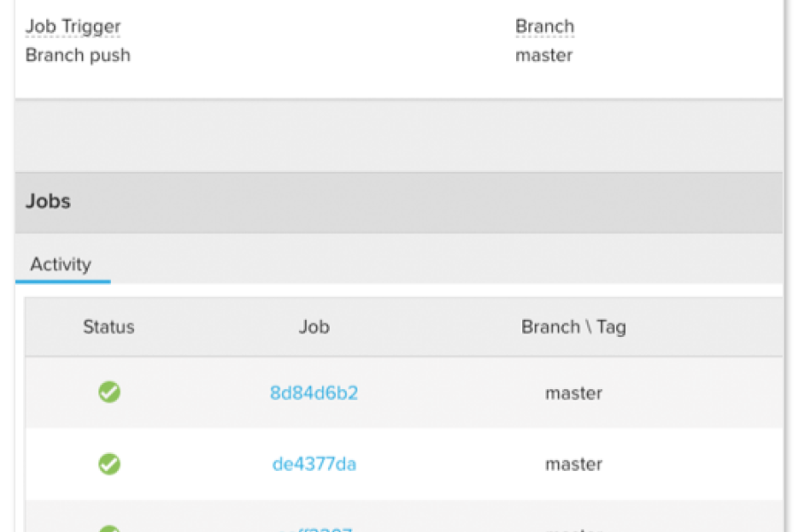Open job 8d84d6b2
Viewport: 798px width, 532px height.
coord(314,393)
